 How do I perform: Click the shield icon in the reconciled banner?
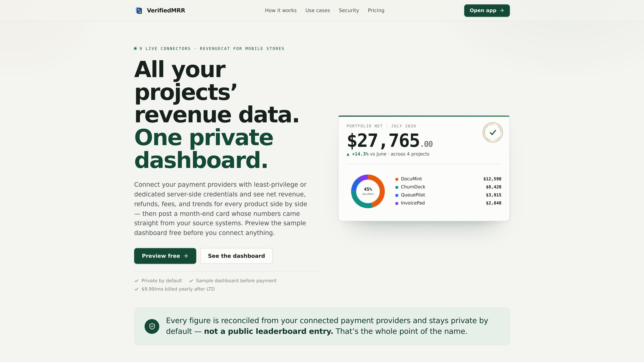[152, 326]
